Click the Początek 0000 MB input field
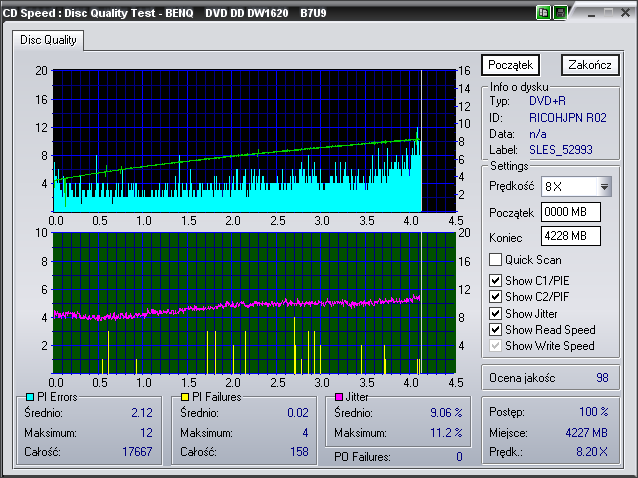The height and width of the screenshot is (478, 638). pos(570,212)
